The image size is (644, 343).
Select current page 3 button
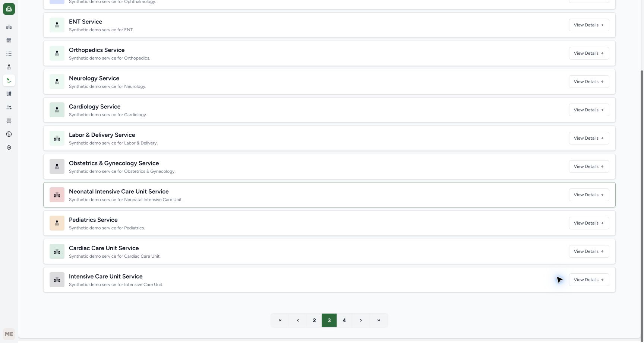[x=329, y=320]
